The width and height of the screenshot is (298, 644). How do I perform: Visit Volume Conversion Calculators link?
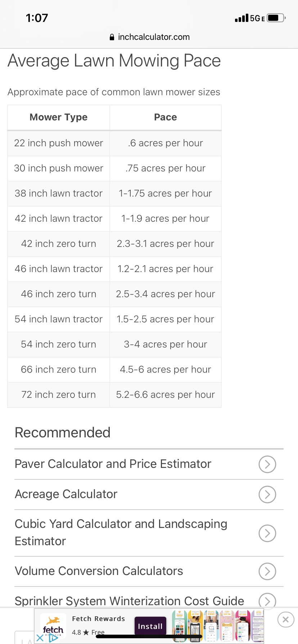(99, 571)
